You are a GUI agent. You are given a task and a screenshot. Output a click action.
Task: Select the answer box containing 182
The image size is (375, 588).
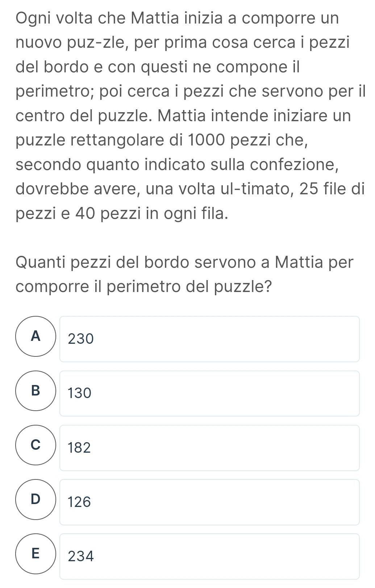pos(209,448)
